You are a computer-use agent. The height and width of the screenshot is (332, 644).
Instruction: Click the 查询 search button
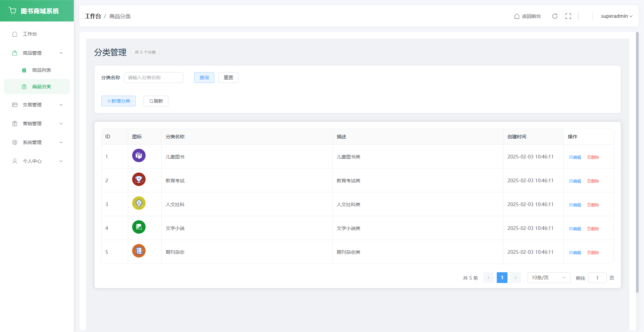click(x=204, y=78)
